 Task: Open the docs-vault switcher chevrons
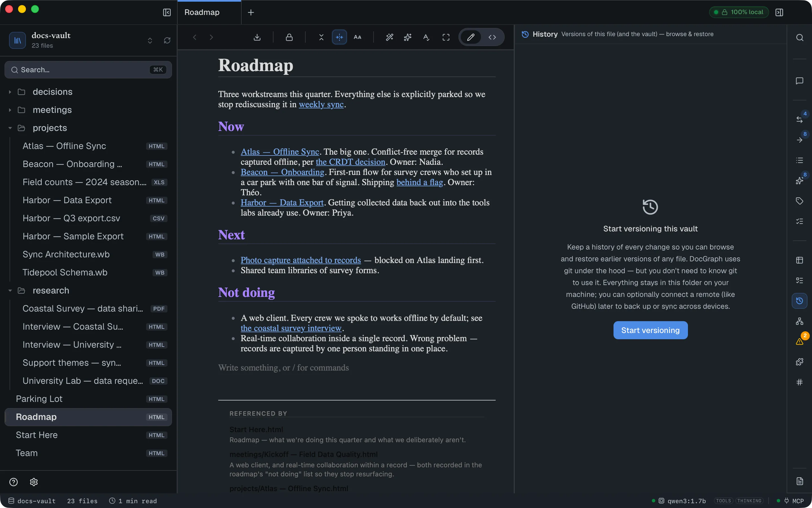point(150,40)
